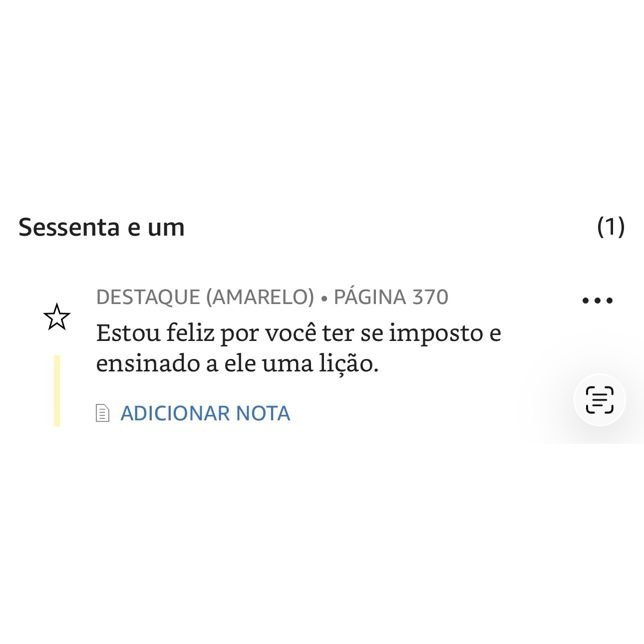Click the number 370 in the page label
This screenshot has height=644, width=644.
coord(430,297)
